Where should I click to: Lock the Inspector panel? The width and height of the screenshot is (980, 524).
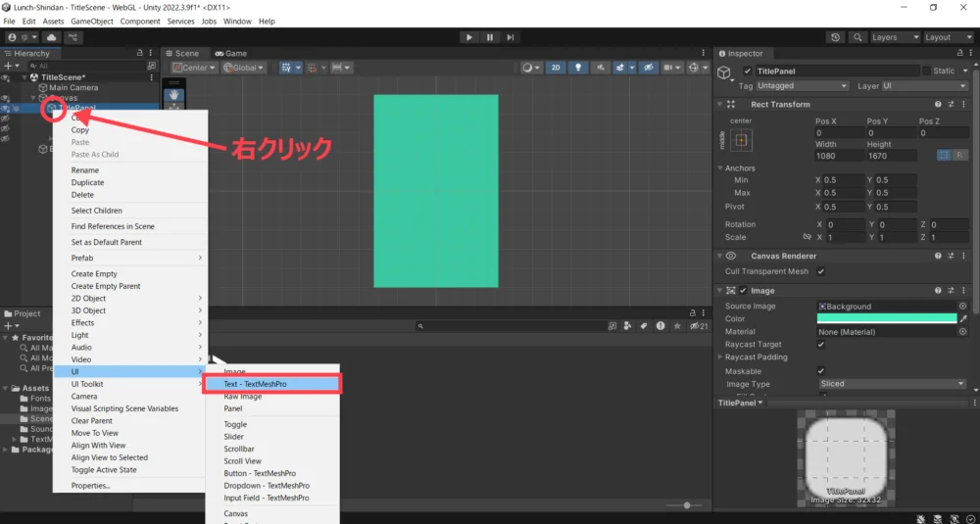point(960,54)
